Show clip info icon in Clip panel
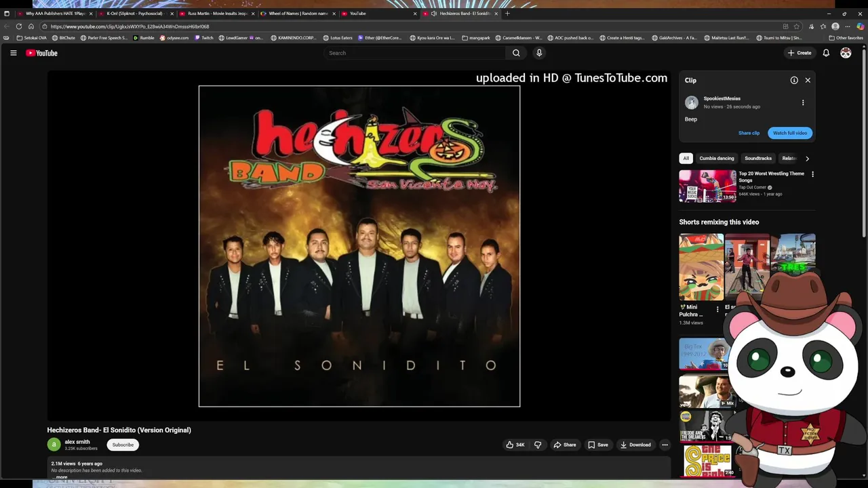 [794, 80]
